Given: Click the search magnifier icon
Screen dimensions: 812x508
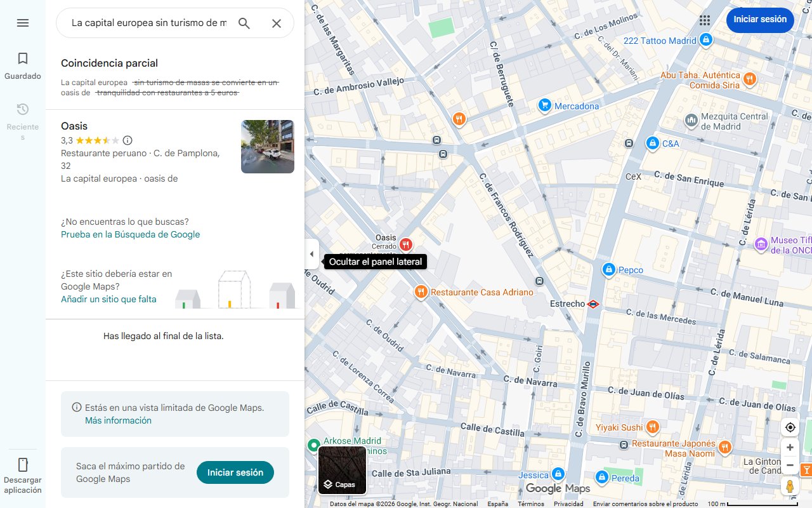Looking at the screenshot, I should tap(244, 23).
